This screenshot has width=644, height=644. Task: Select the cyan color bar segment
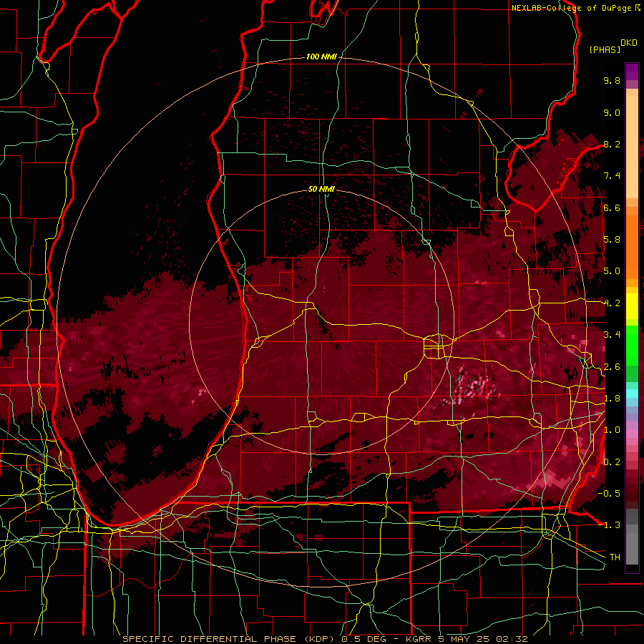tap(632, 393)
